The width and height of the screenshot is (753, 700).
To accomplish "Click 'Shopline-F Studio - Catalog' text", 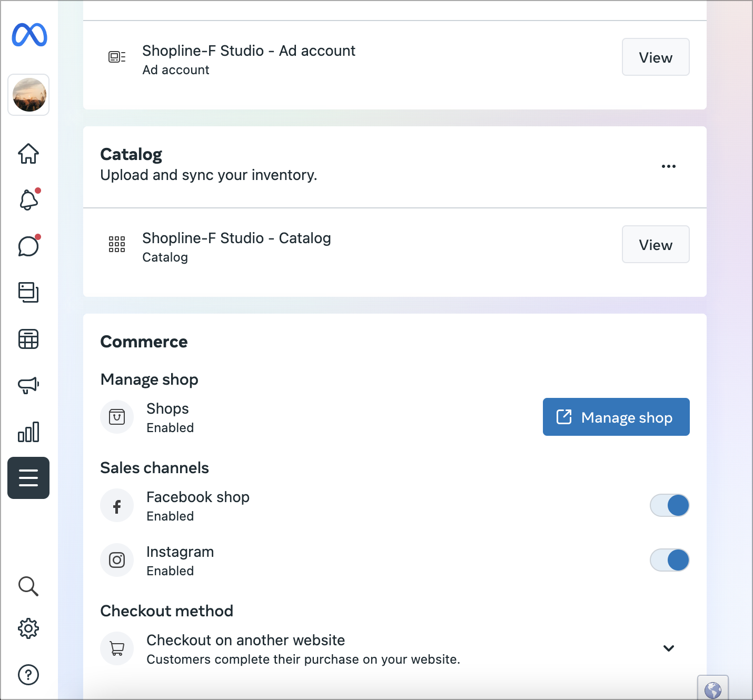I will pos(236,238).
